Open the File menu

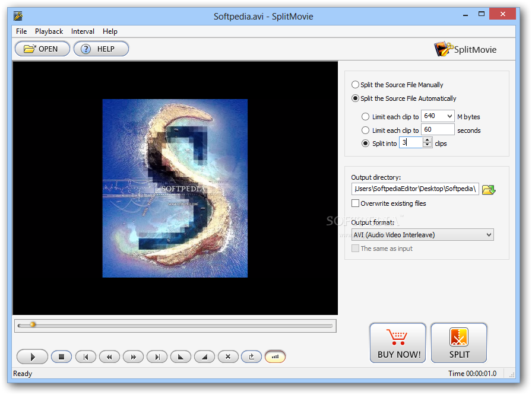point(21,31)
